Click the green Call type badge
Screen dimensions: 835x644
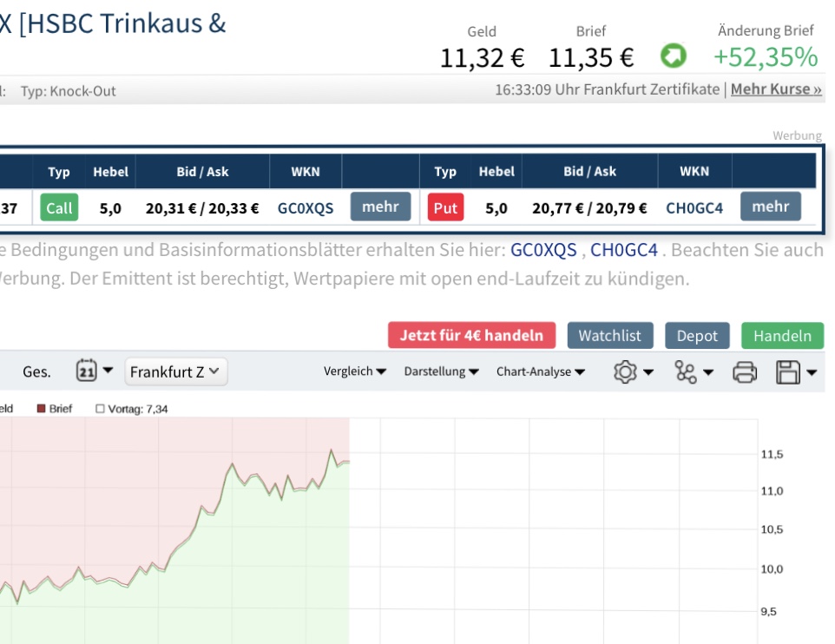(59, 207)
